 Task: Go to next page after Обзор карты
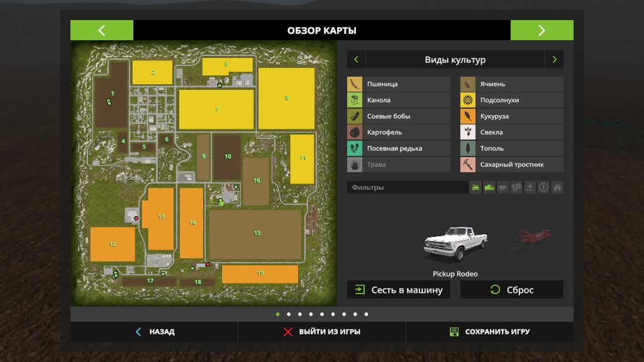pos(541,30)
